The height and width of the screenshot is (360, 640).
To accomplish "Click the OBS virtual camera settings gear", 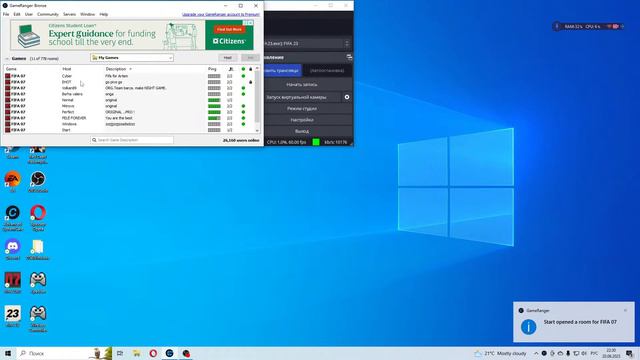I will pos(347,97).
